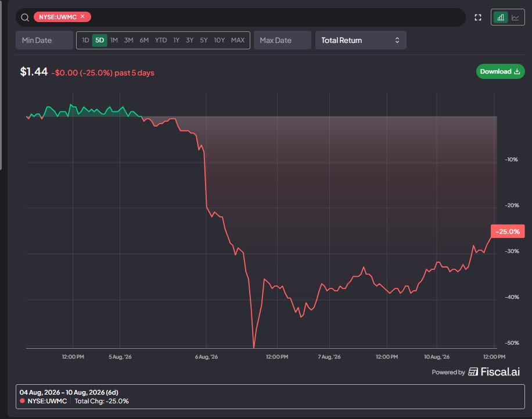
Task: Select the 6M time range
Action: point(144,40)
